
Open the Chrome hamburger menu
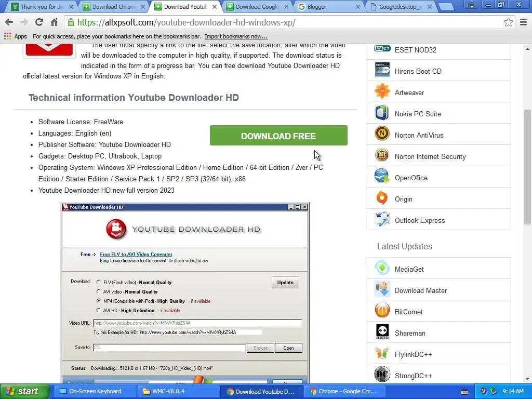[524, 22]
